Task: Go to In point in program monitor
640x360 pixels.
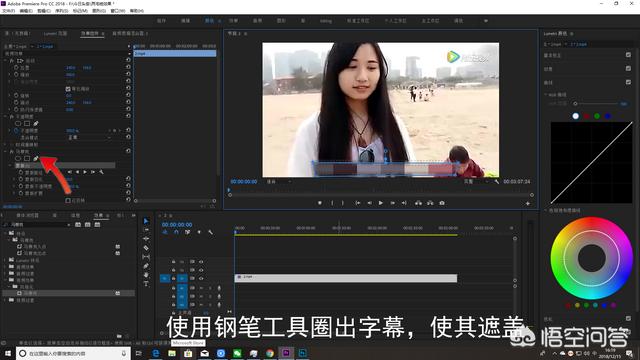Action: click(358, 203)
